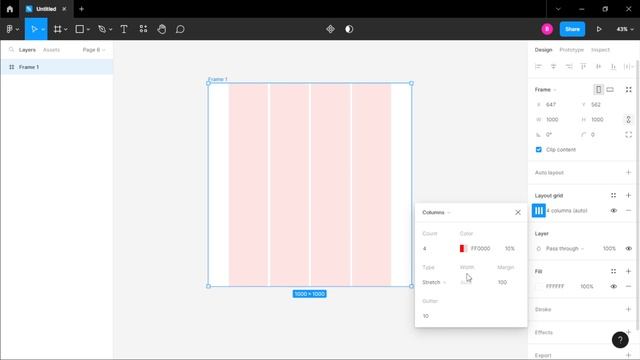
Task: Open the Help question mark button
Action: pos(620,340)
